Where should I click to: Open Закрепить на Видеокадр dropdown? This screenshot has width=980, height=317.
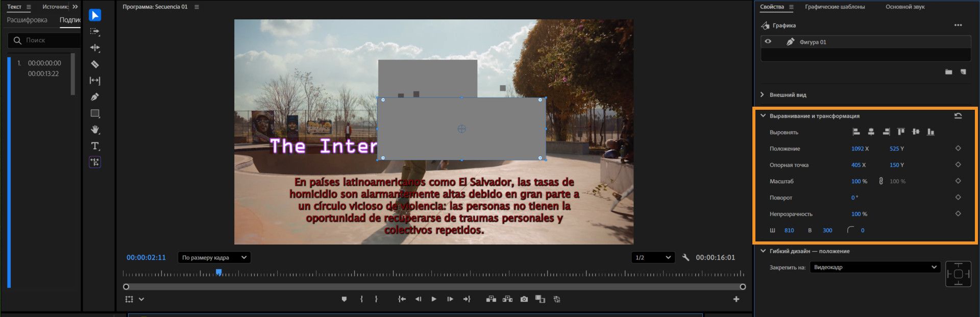pos(875,267)
